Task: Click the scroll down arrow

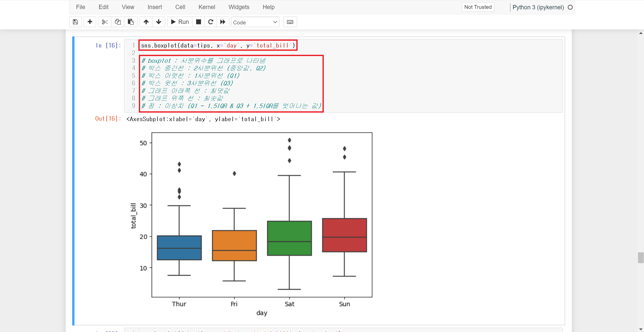Action: point(640,329)
